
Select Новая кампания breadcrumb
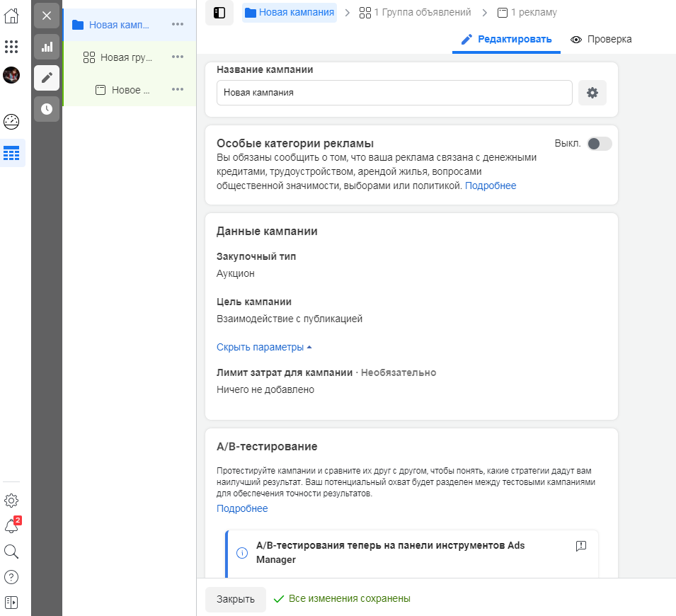tap(290, 13)
